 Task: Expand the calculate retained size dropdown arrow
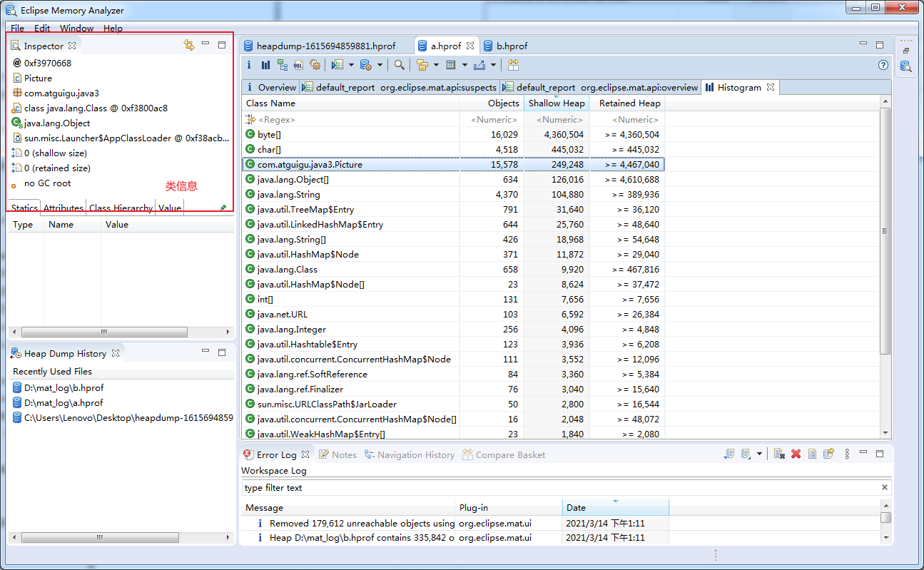click(464, 65)
